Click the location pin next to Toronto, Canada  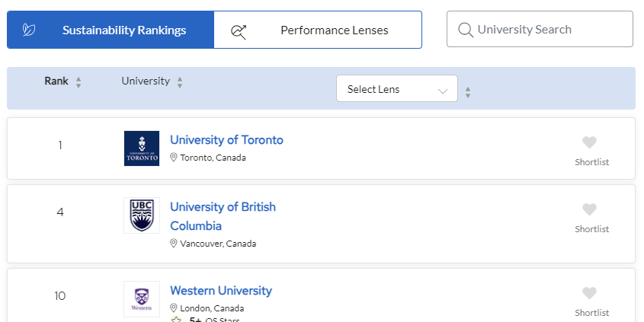(173, 158)
